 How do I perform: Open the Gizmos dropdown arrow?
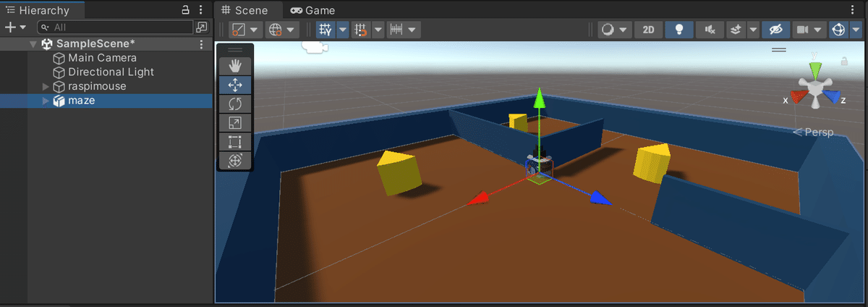pos(856,30)
